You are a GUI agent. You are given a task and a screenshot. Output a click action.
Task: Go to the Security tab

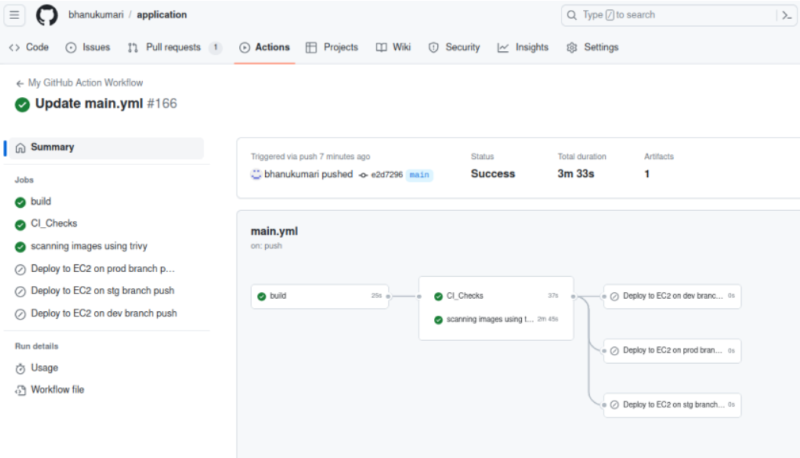tap(454, 47)
